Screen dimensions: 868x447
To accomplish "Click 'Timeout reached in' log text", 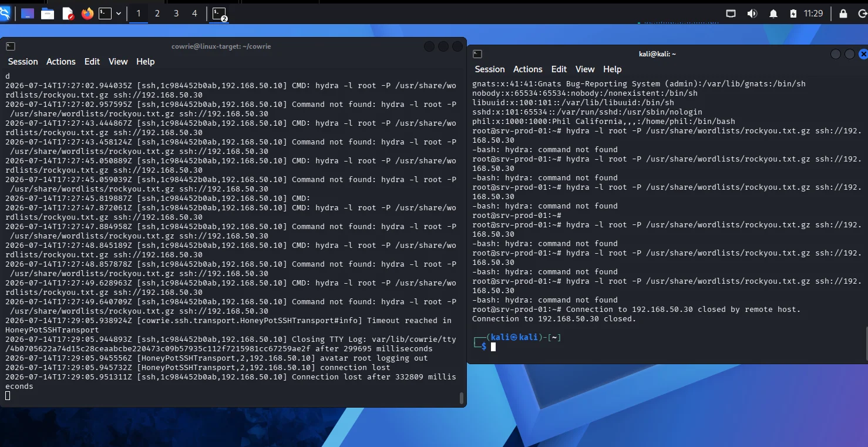I will point(409,321).
